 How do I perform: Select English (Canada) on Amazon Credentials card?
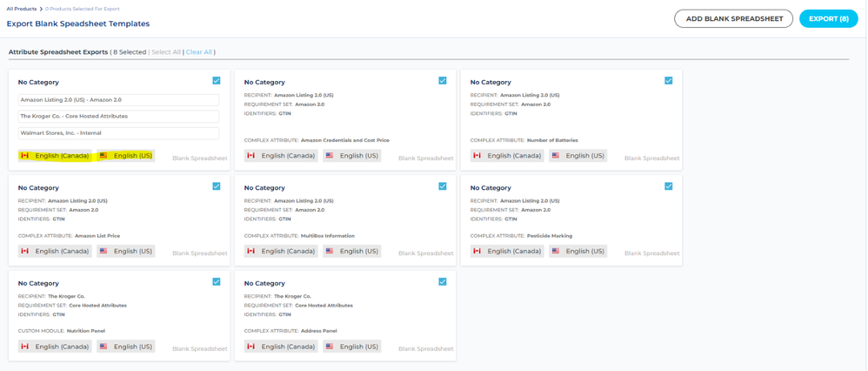click(281, 156)
